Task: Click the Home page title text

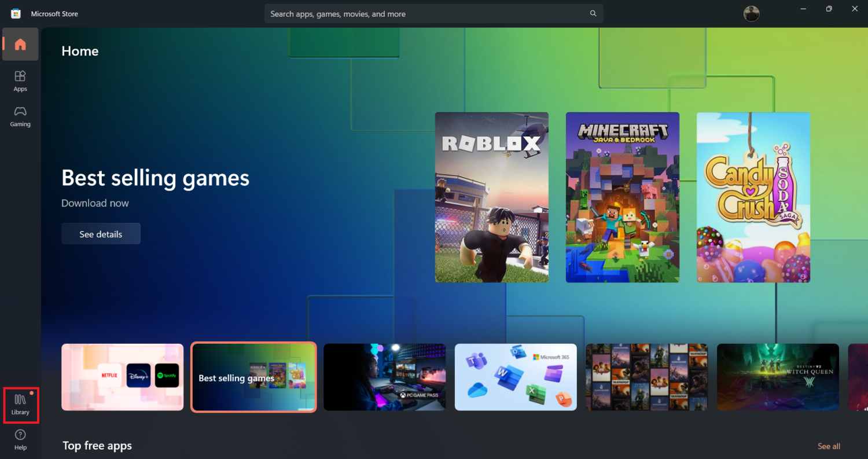Action: 80,51
